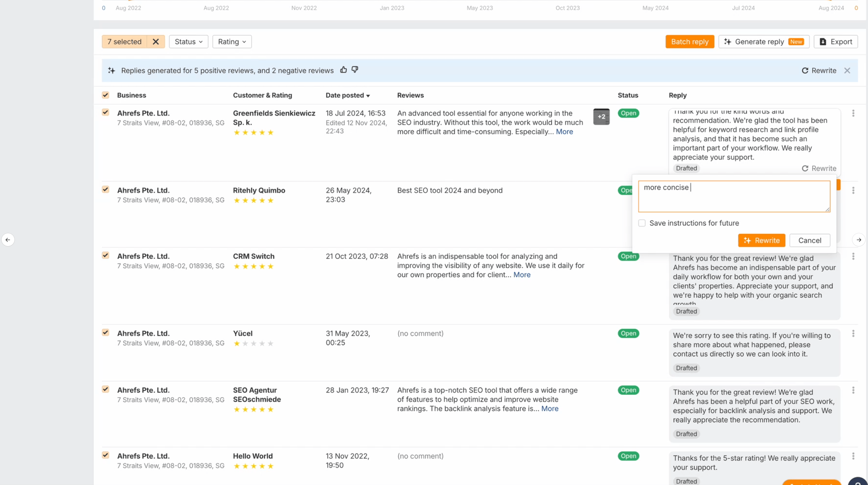Viewport: 868px width, 485px height.
Task: Click the Open status badge for Yücel
Action: point(628,333)
